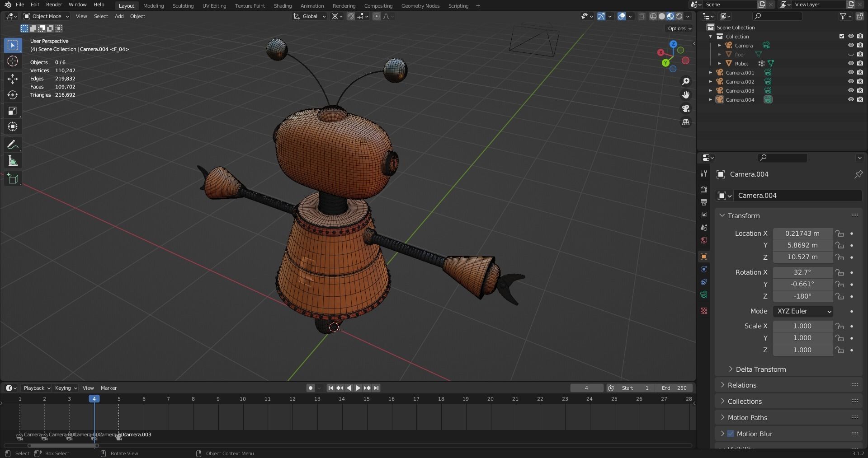Disable Camera.001 in renders
Viewport: 868px width, 458px height.
tap(860, 72)
